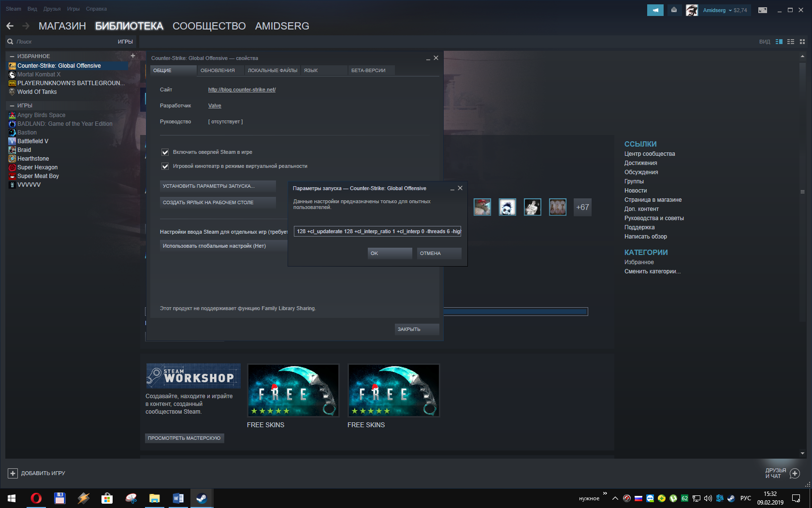Select the list view layout icon
Image resolution: width=812 pixels, height=508 pixels.
coord(791,42)
